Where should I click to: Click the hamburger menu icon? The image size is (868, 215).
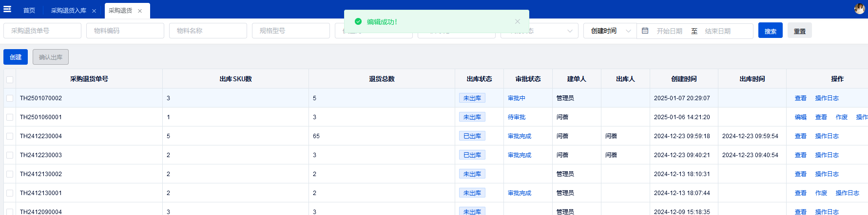7,9
